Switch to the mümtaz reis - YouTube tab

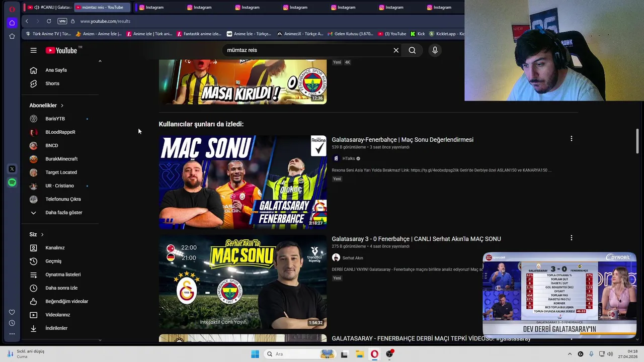click(102, 8)
